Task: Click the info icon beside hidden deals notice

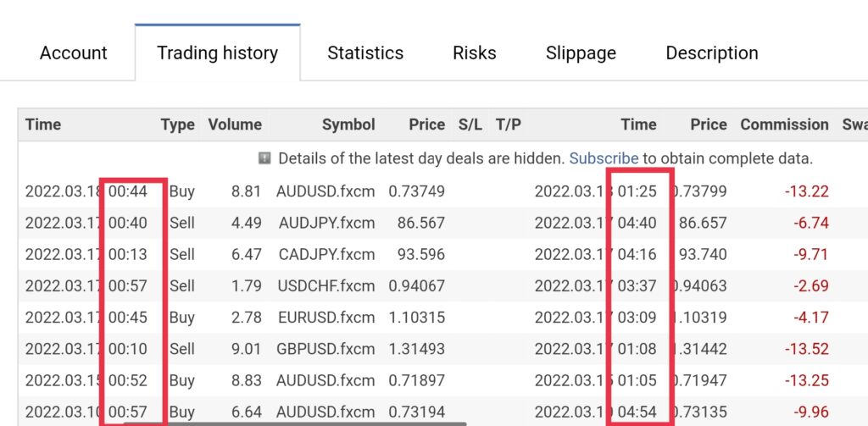Action: point(264,158)
